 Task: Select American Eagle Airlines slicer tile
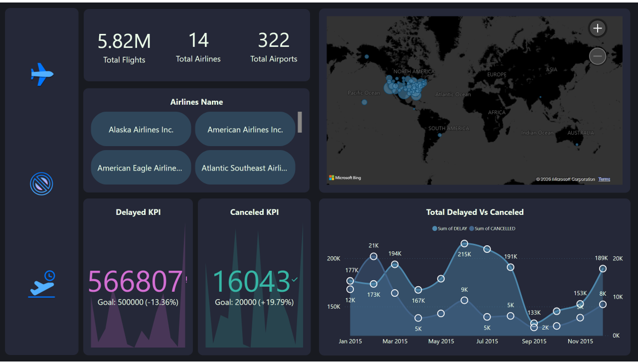pos(141,168)
